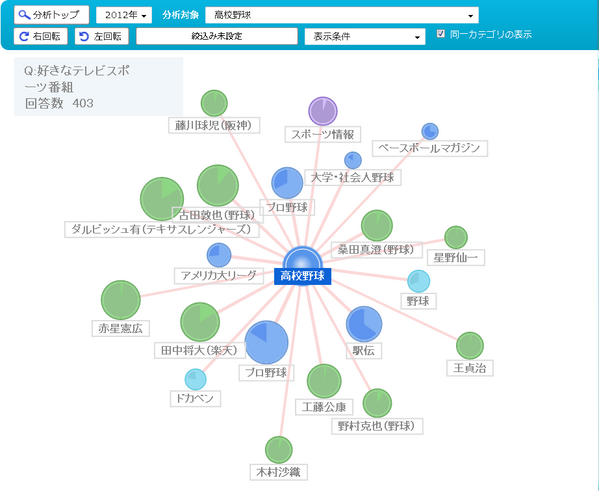Click the 王貞治 node circle

pos(470,346)
